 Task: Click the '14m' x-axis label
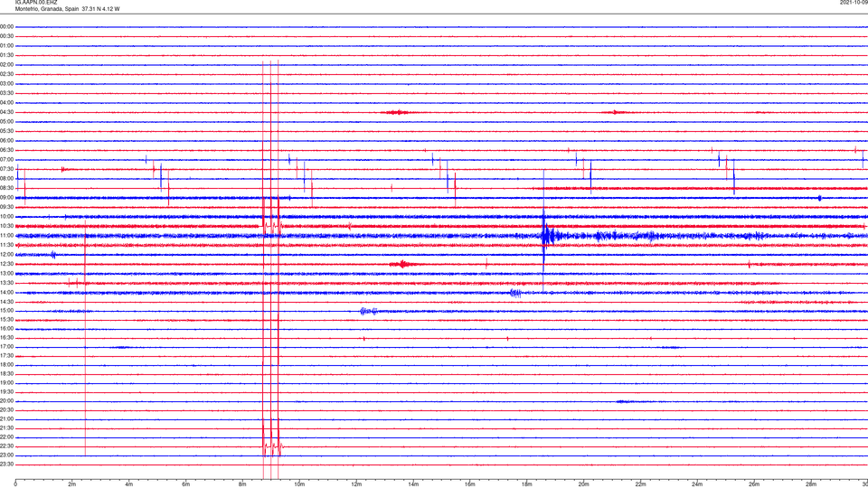[413, 484]
